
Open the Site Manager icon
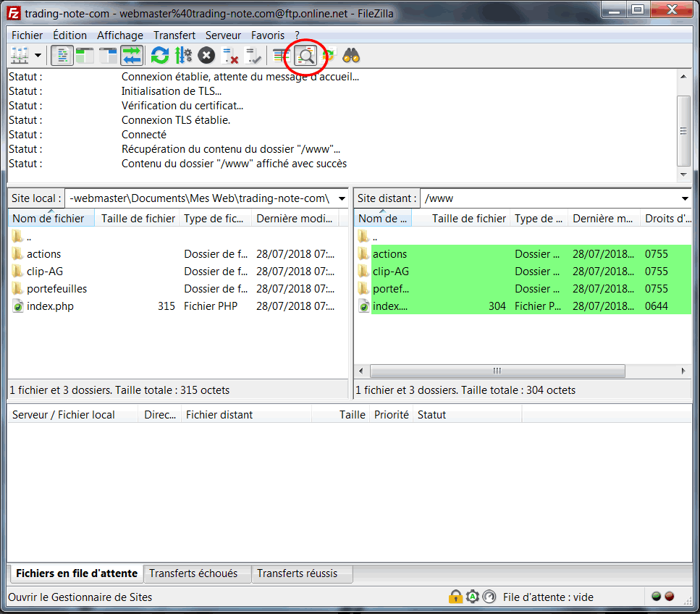tap(20, 56)
